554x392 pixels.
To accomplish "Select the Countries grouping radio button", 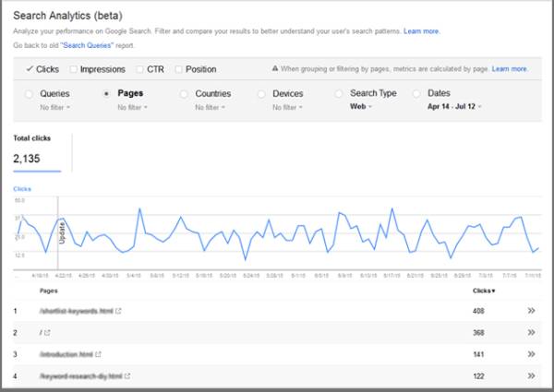I will point(185,94).
